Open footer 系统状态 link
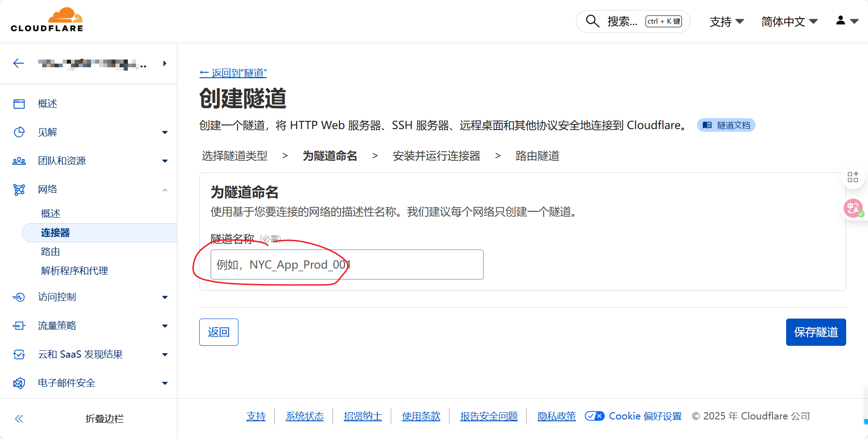Screen dimensions: 868x439 [x=305, y=416]
